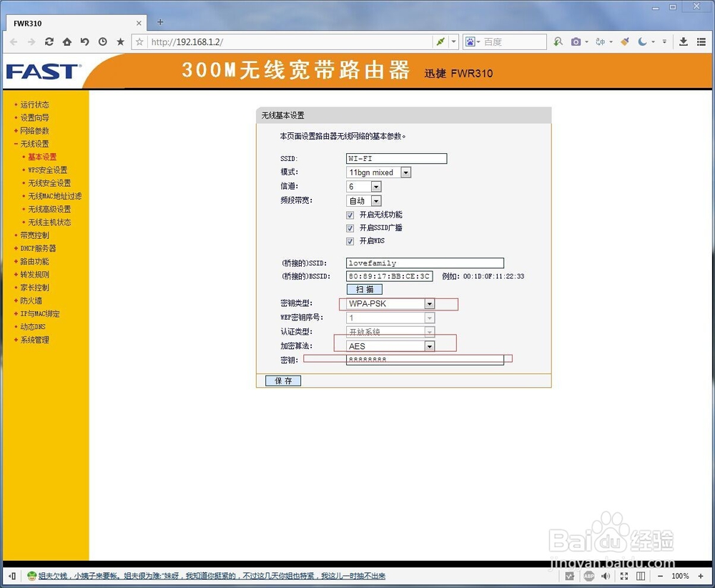
Task: Reload the router page
Action: click(49, 42)
